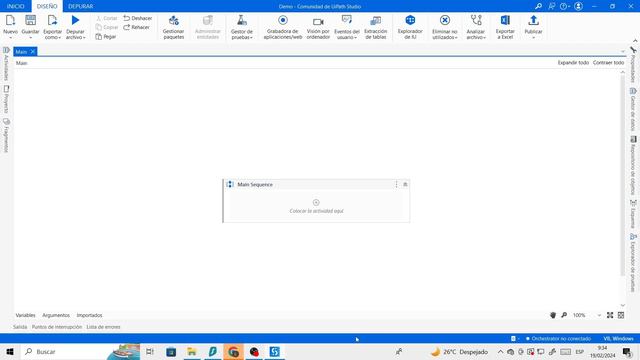Click VB, Windows status label

point(618,338)
